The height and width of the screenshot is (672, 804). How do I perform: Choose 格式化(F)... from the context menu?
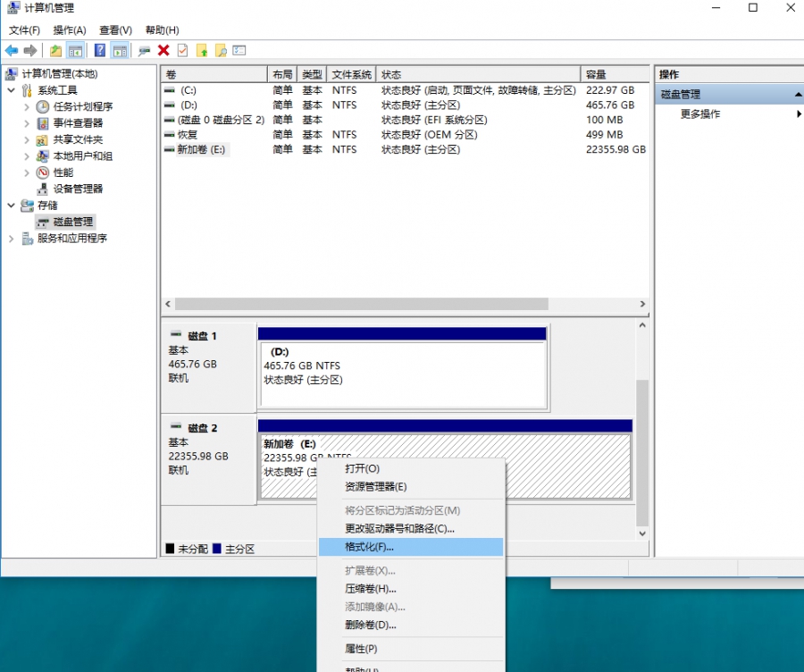(369, 547)
